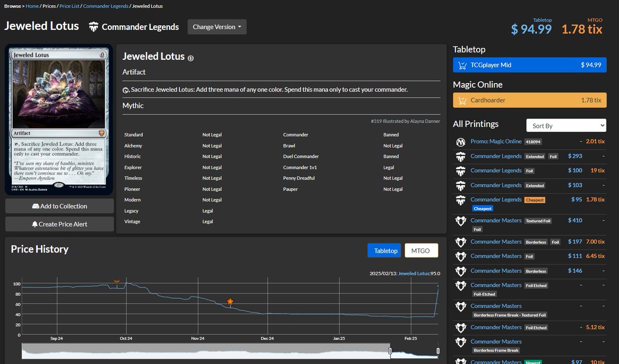
Task: Click set icon of Commander Legends Extended Foil row
Action: point(461,156)
